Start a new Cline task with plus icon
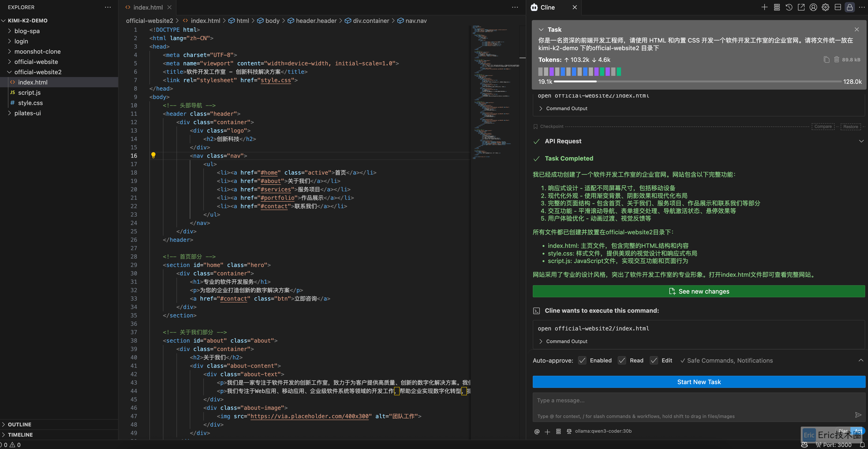This screenshot has height=449, width=868. [x=764, y=7]
